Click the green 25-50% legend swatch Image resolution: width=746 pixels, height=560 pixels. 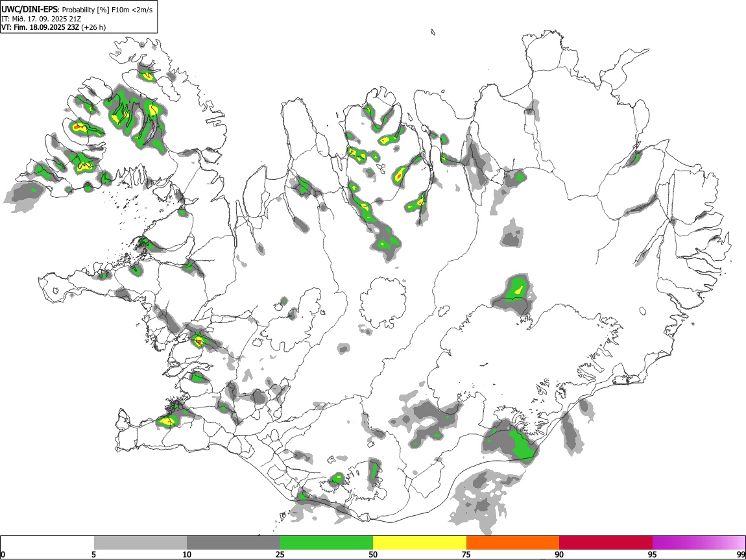point(326,542)
